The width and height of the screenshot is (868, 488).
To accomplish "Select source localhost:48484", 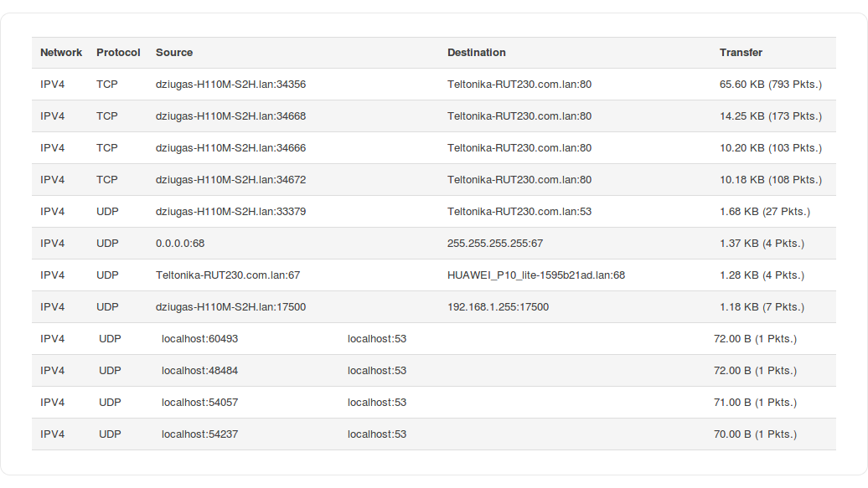I will coord(199,371).
